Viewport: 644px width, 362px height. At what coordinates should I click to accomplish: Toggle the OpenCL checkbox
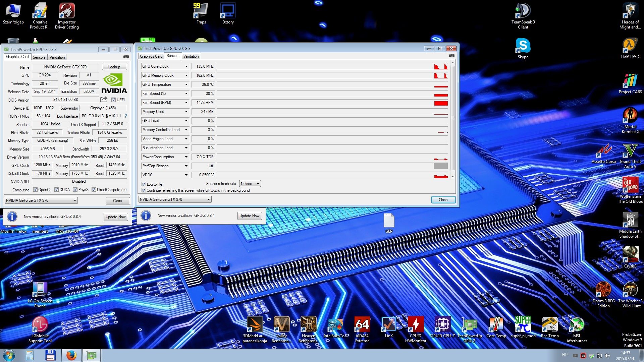pos(35,190)
